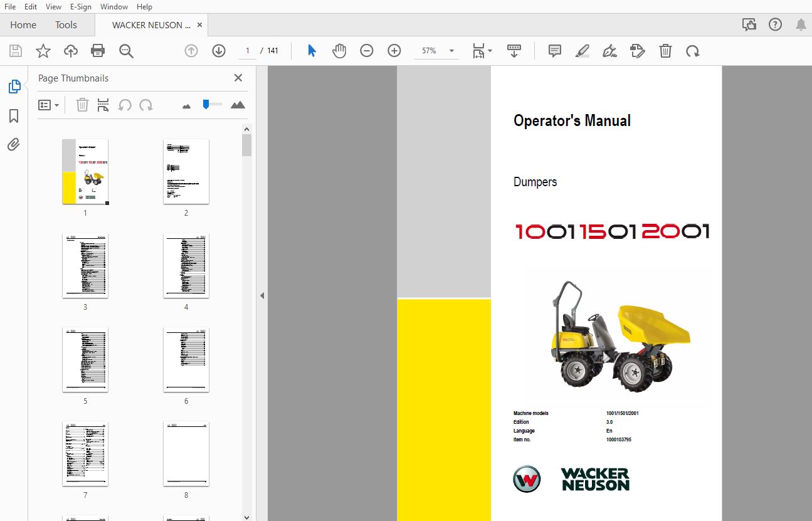Enlarge thumbnail size large mountain icon
Viewport: 812px width, 521px height.
coord(238,105)
